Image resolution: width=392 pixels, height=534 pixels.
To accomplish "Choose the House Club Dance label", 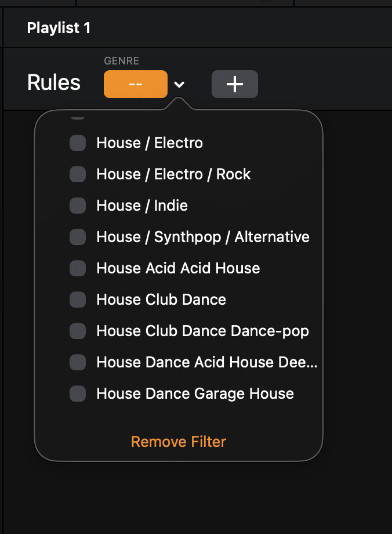I will [161, 300].
